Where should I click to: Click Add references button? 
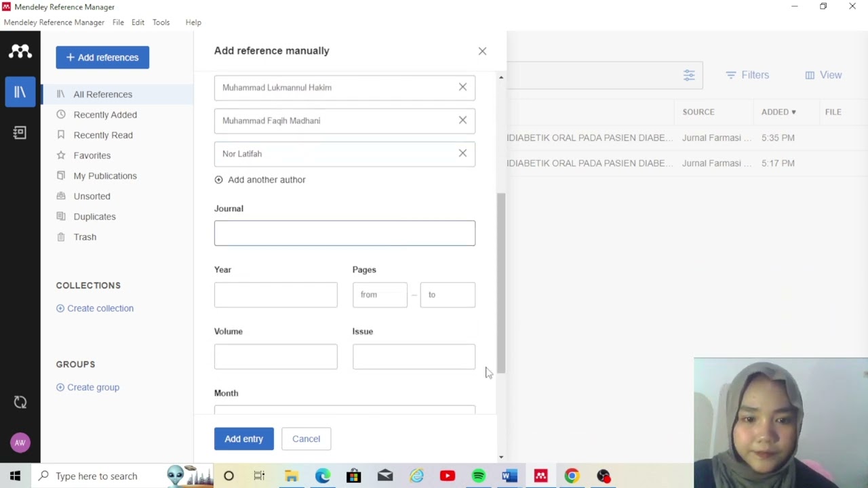(102, 58)
